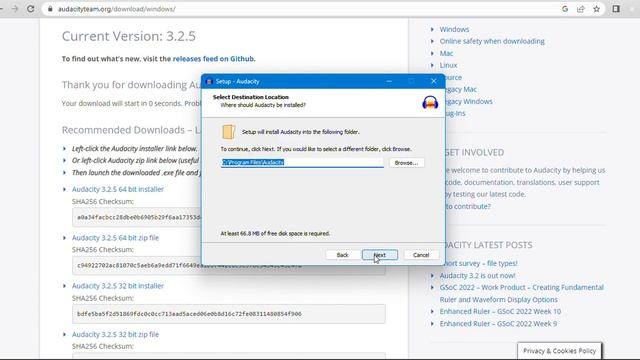640x360 pixels.
Task: Reload the browser page
Action: click(31, 9)
